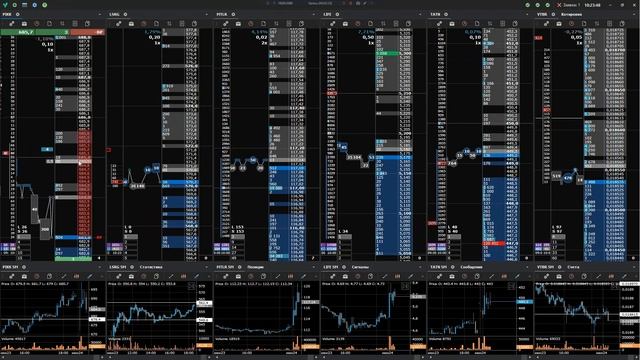The height and width of the screenshot is (360, 640).
Task: Expand the LSNG chart panel dropdown arrow
Action: coord(207,267)
